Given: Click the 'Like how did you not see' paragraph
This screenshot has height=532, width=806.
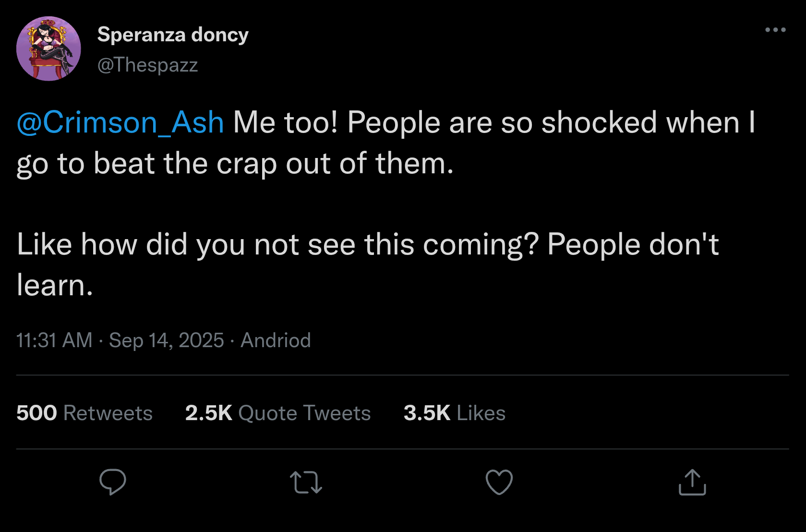Looking at the screenshot, I should [278, 244].
